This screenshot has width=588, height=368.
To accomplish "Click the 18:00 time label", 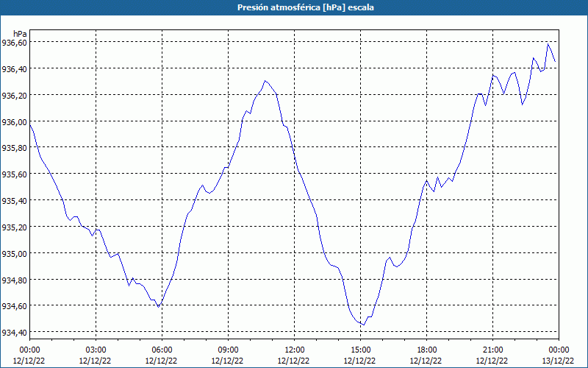I will tap(427, 350).
